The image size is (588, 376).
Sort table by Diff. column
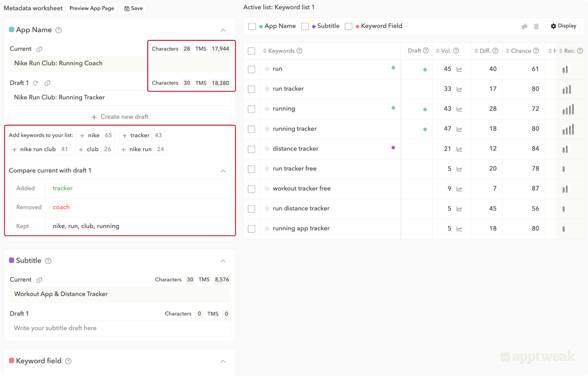(x=476, y=51)
